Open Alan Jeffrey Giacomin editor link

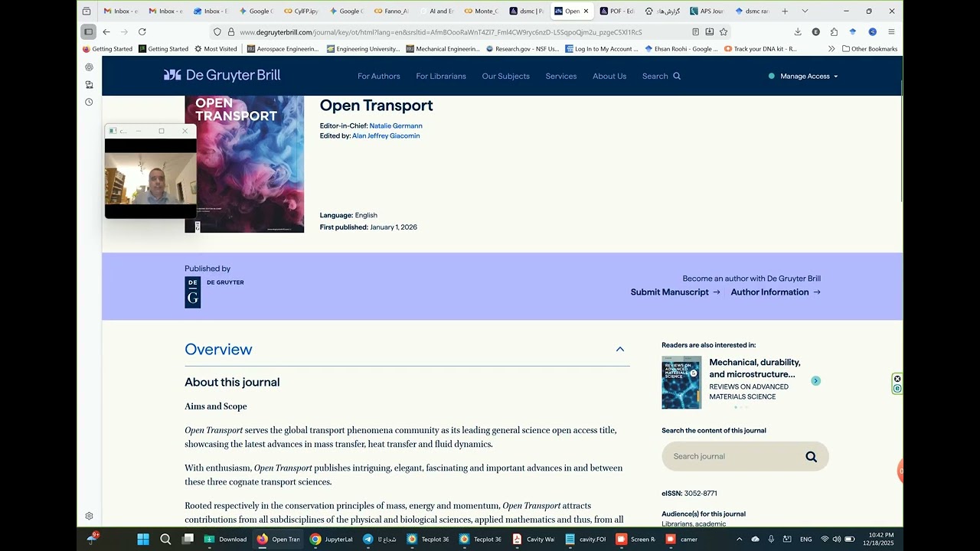386,136
